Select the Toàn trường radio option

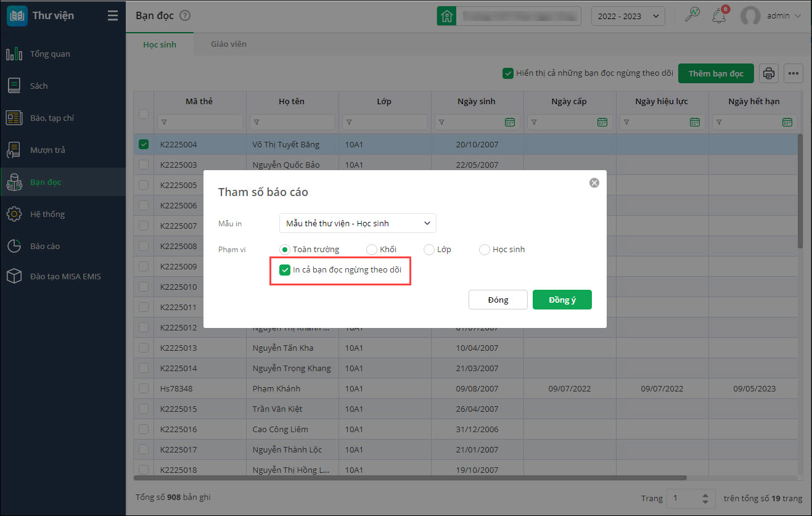pyautogui.click(x=285, y=250)
